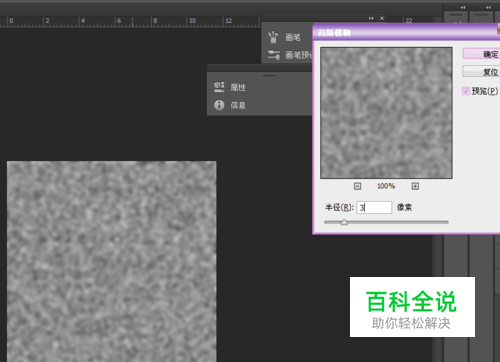Image resolution: width=500 pixels, height=362 pixels.
Task: Toggle the 预览(P) preview checkbox
Action: (x=466, y=91)
